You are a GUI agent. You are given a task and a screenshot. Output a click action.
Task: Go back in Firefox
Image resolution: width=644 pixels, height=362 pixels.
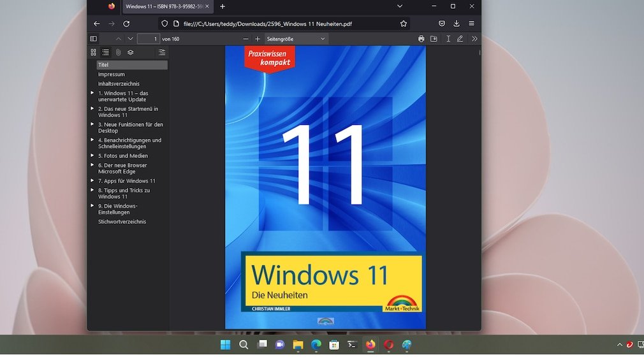tap(96, 24)
